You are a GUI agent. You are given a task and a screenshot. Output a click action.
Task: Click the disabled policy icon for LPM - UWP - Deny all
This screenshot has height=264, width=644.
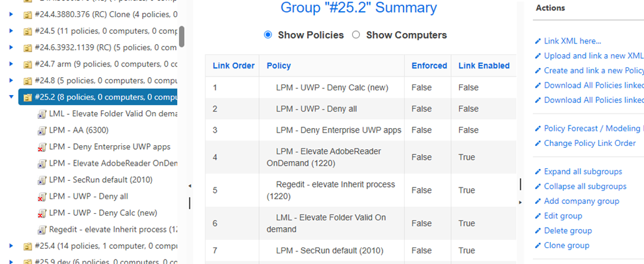click(x=42, y=196)
